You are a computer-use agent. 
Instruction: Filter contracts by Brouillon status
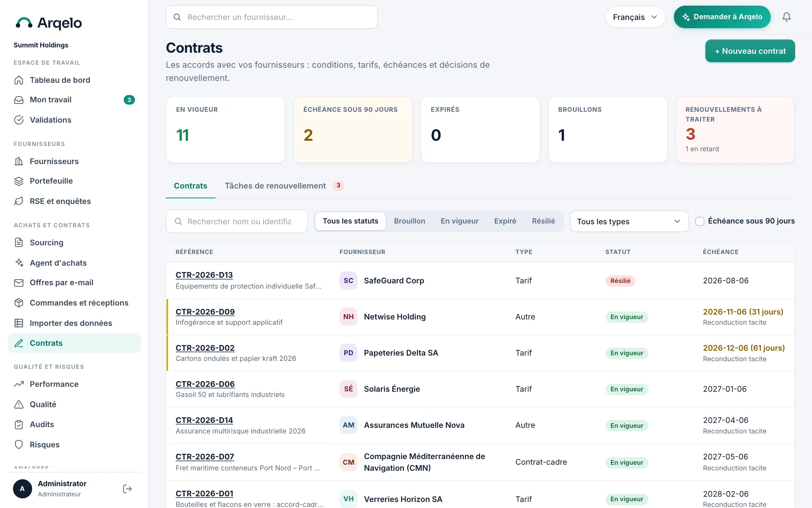(409, 221)
